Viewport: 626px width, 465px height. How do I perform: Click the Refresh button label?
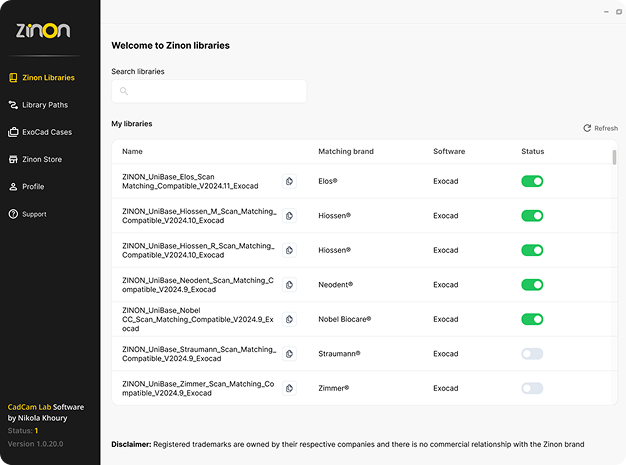tap(606, 128)
